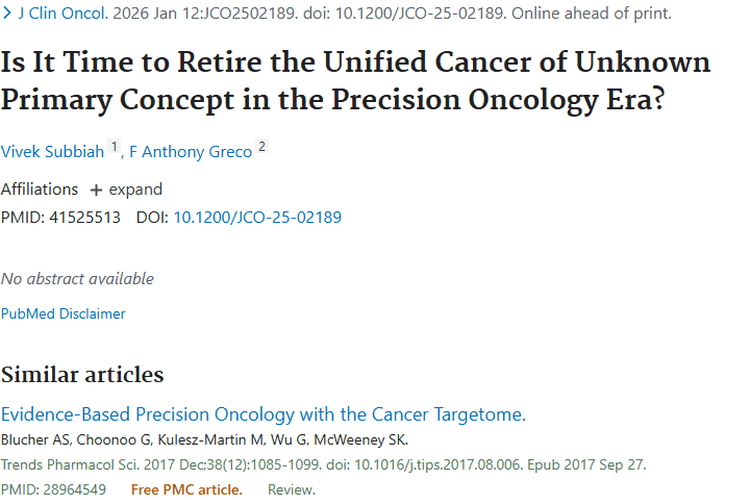Click the plus icon beside expand

pyautogui.click(x=96, y=189)
